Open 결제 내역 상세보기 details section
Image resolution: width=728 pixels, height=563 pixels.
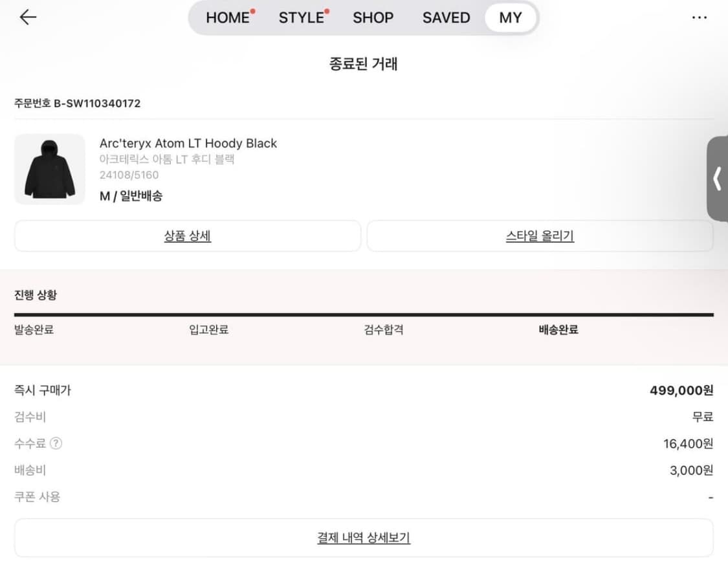364,537
